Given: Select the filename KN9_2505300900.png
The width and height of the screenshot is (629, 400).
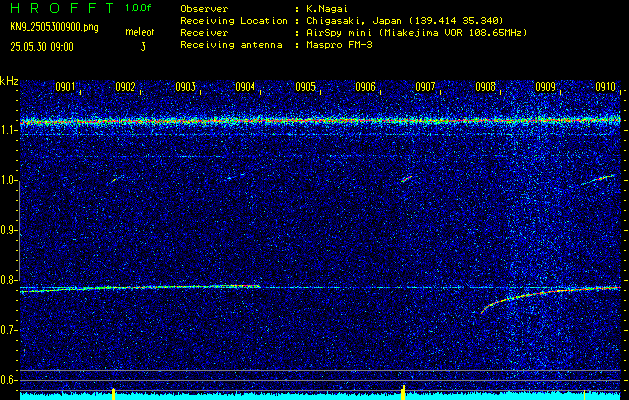Looking at the screenshot, I should [x=54, y=26].
